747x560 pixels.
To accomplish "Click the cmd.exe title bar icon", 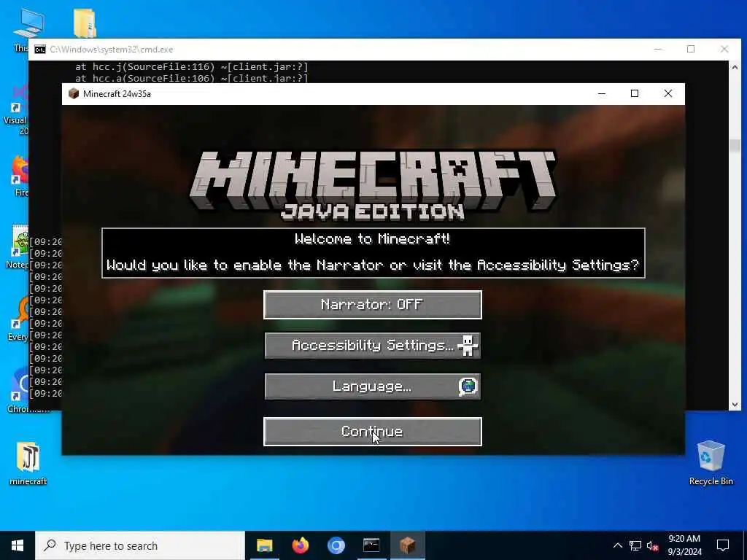I will pos(40,50).
